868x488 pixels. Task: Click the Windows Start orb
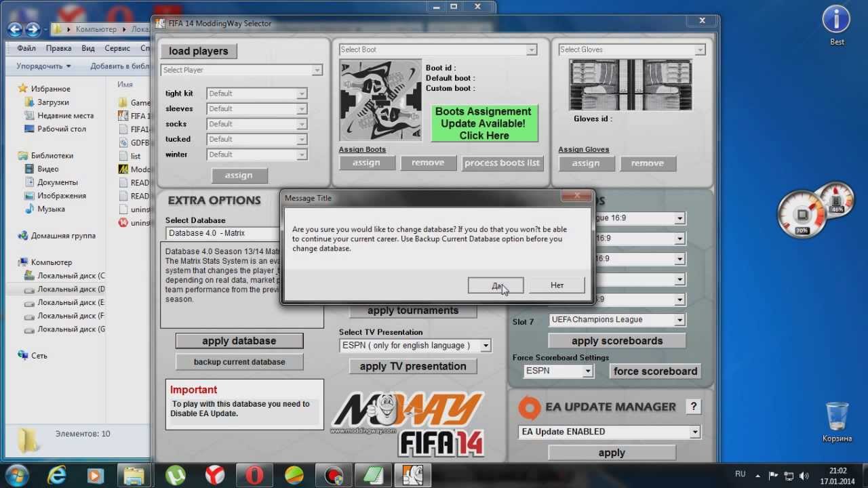click(16, 474)
